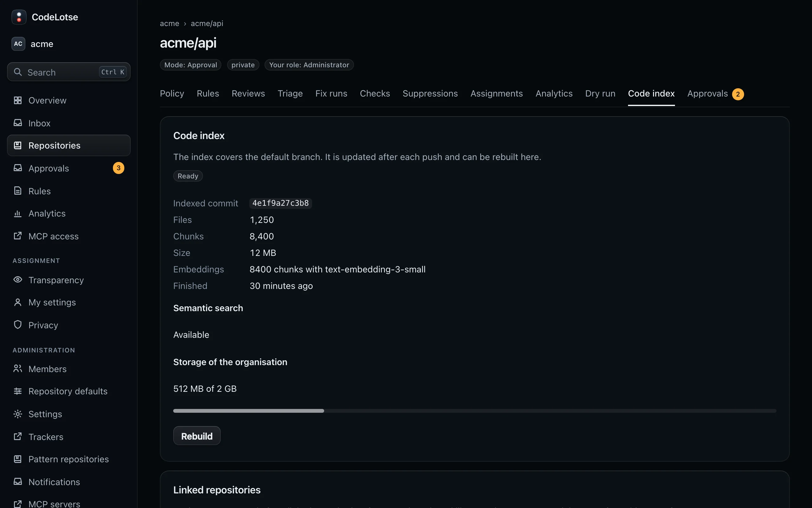
Task: Click the CodeLotse logo icon
Action: tap(19, 17)
